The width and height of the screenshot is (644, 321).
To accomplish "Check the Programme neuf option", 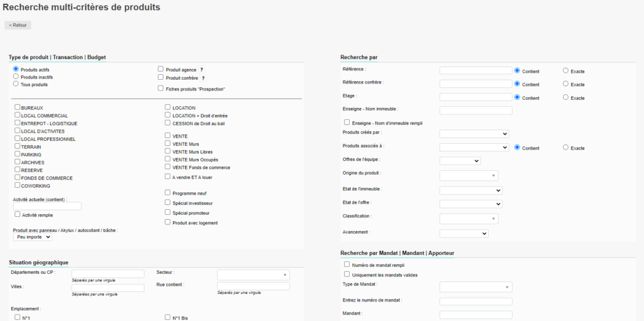I will pos(168,193).
